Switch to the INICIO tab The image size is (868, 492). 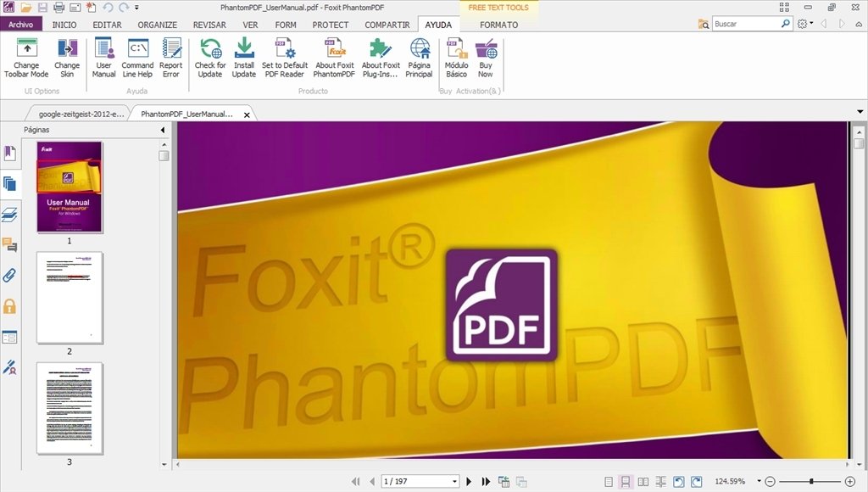(x=64, y=25)
